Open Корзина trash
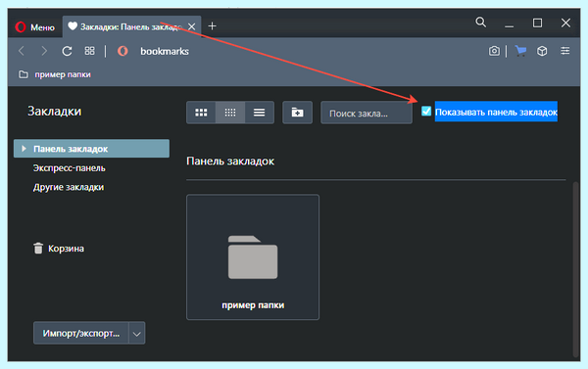 [x=59, y=249]
